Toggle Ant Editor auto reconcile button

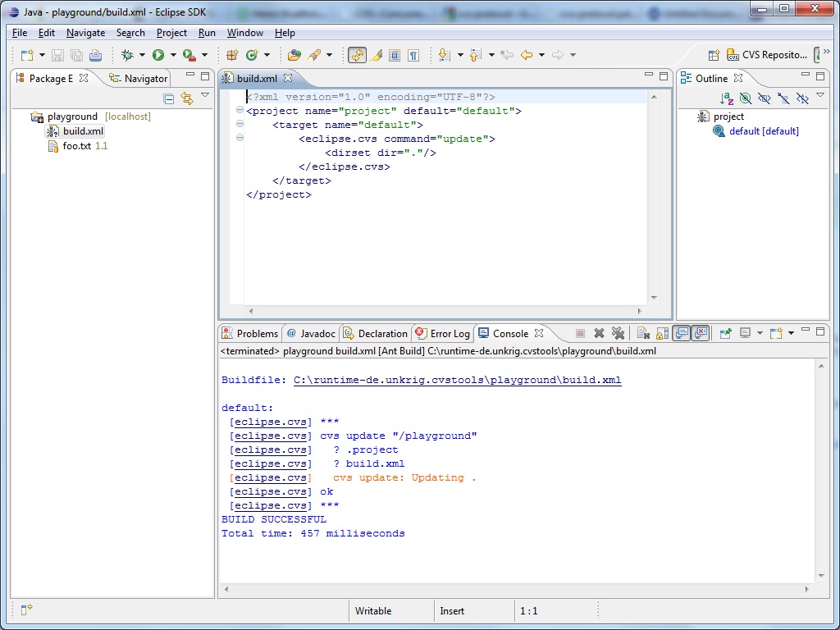pyautogui.click(x=358, y=55)
